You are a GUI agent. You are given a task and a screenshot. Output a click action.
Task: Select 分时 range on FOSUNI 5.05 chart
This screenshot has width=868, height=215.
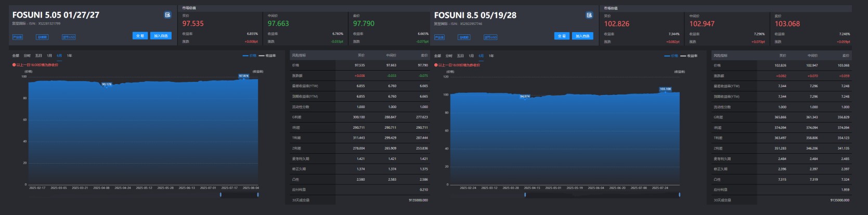pos(27,56)
